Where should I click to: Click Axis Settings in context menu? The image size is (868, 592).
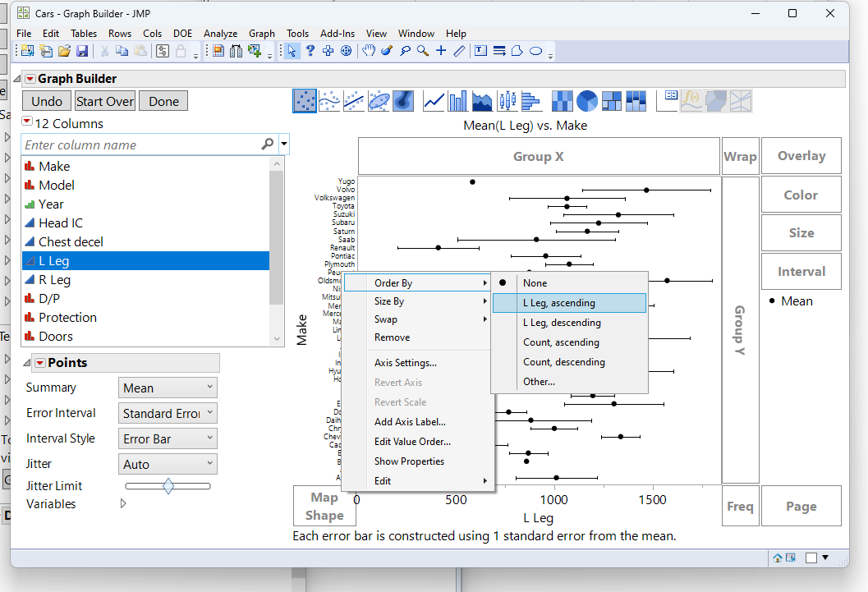click(x=405, y=363)
